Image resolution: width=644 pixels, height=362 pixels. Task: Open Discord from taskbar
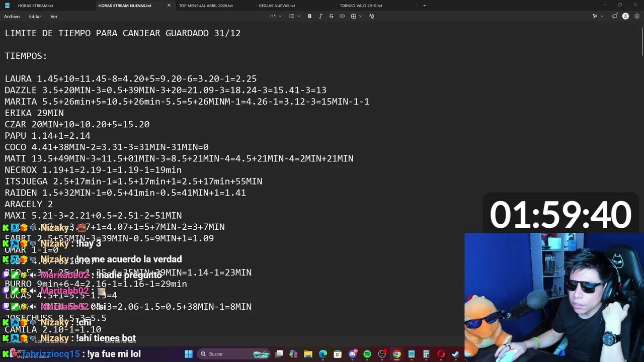click(x=353, y=354)
